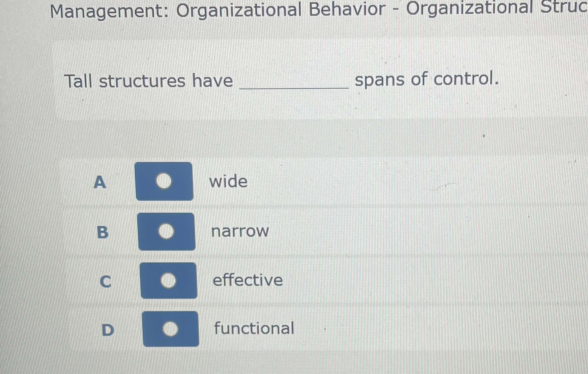This screenshot has width=588, height=374.
Task: Choose the answer 'narrow'
Action: (239, 231)
